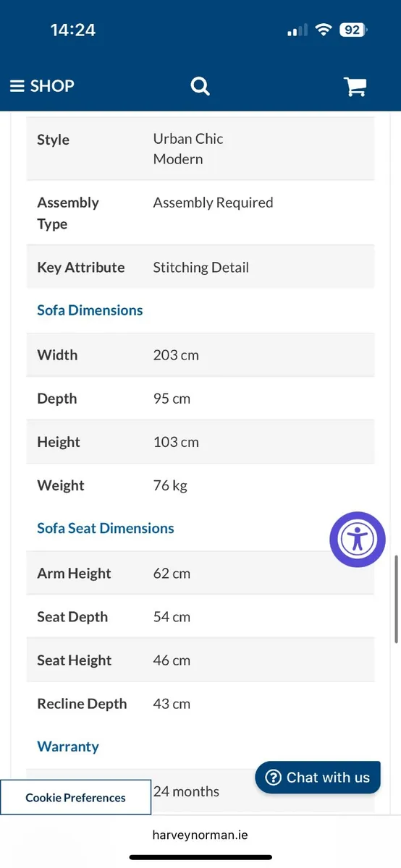Tap the battery indicator showing 92
Screen dimensions: 401x868
(353, 30)
